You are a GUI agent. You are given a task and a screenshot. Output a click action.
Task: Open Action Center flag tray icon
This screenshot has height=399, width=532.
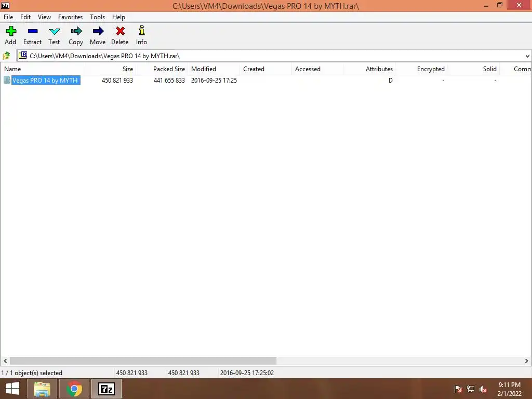[x=458, y=389]
